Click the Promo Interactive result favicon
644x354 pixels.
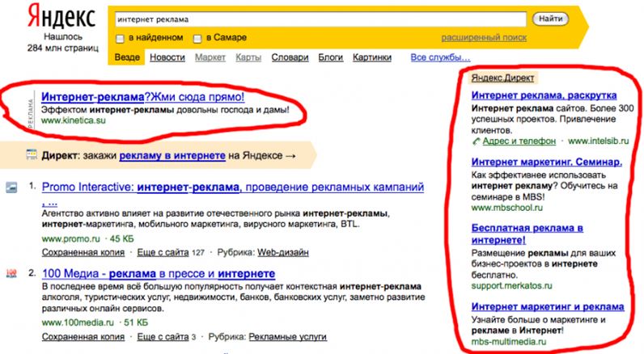pyautogui.click(x=11, y=188)
